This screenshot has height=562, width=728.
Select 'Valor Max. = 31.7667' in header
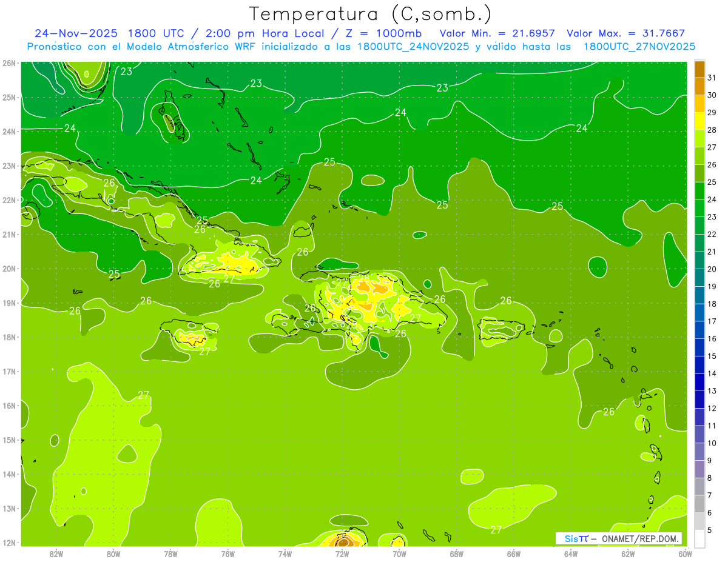pyautogui.click(x=626, y=33)
